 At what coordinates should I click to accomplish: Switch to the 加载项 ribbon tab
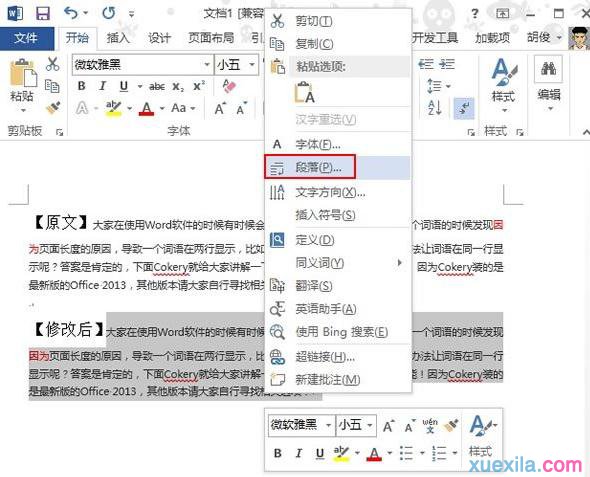point(493,38)
